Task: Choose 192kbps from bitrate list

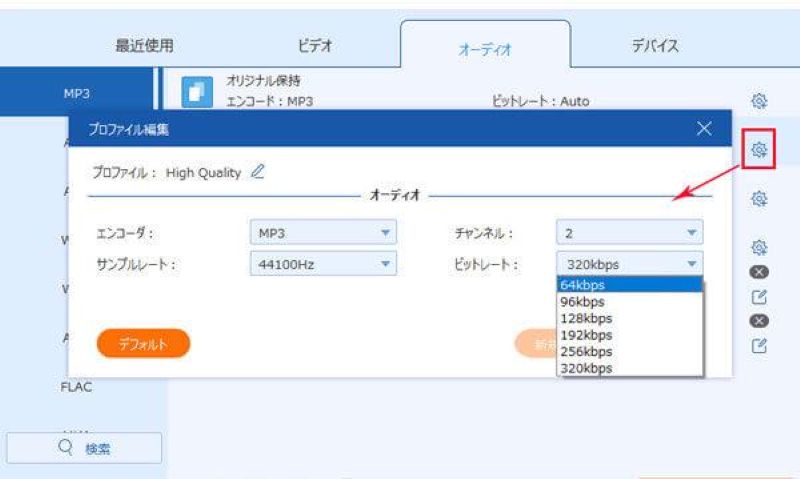Action: 630,335
